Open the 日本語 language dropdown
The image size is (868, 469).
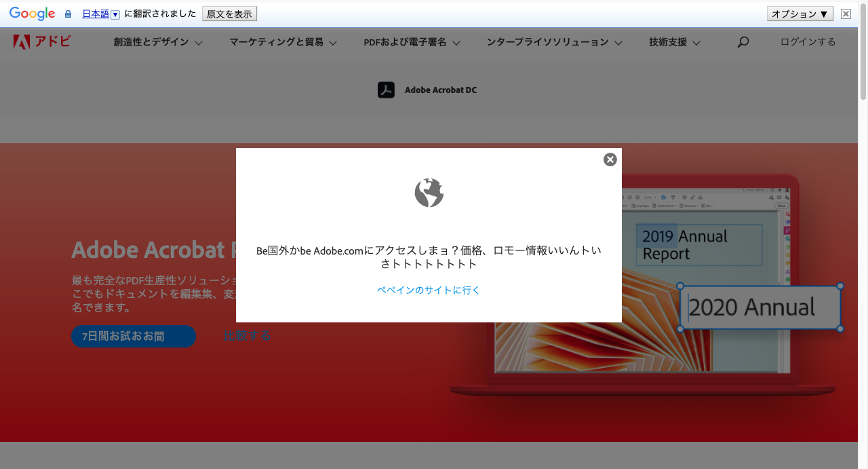[101, 14]
